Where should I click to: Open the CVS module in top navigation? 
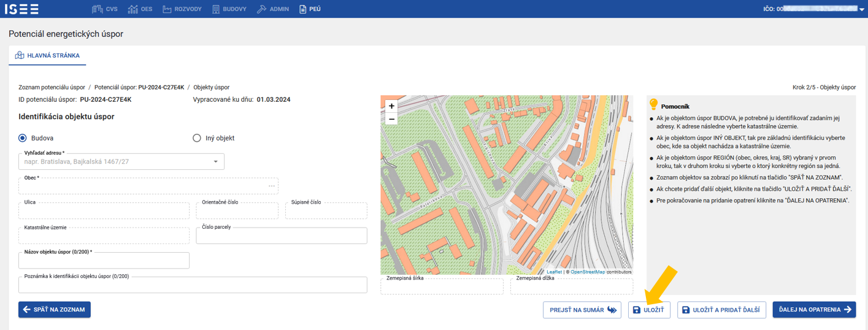105,9
